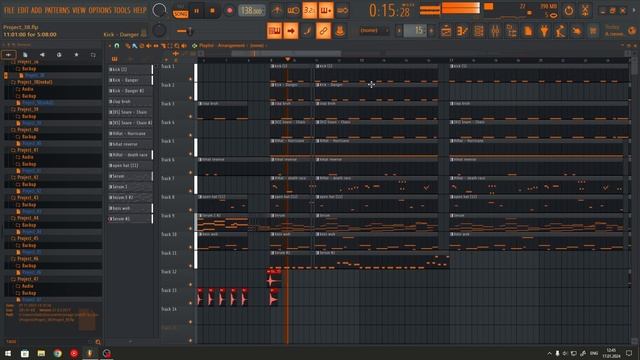This screenshot has width=640, height=360.
Task: Toggle overdub recording mode button
Action: pyautogui.click(x=326, y=11)
